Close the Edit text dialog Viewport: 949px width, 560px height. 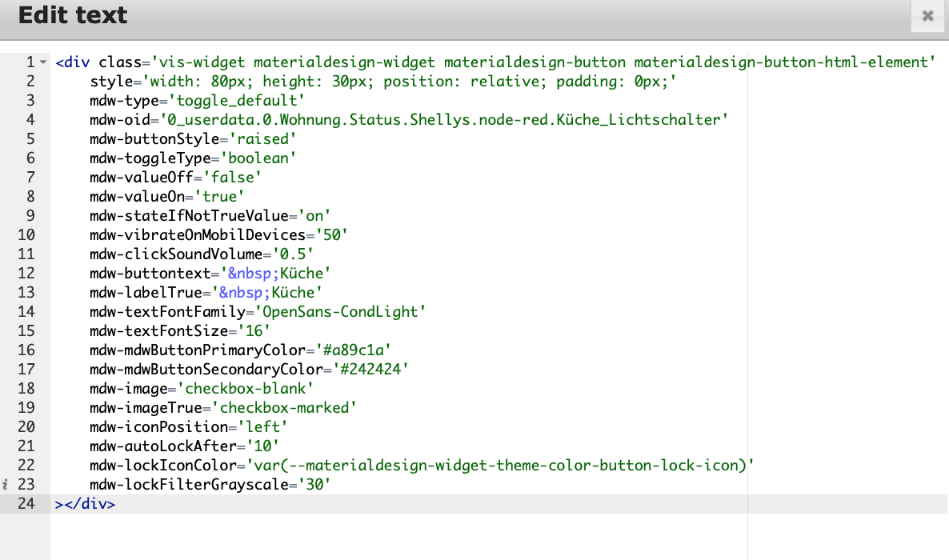pos(927,16)
